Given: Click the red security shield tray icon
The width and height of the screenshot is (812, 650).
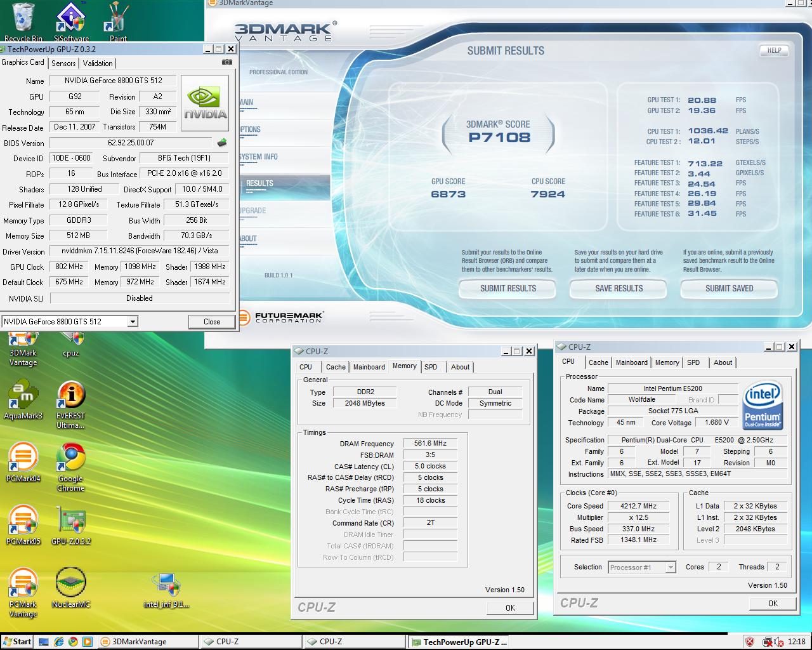Looking at the screenshot, I should coord(750,642).
